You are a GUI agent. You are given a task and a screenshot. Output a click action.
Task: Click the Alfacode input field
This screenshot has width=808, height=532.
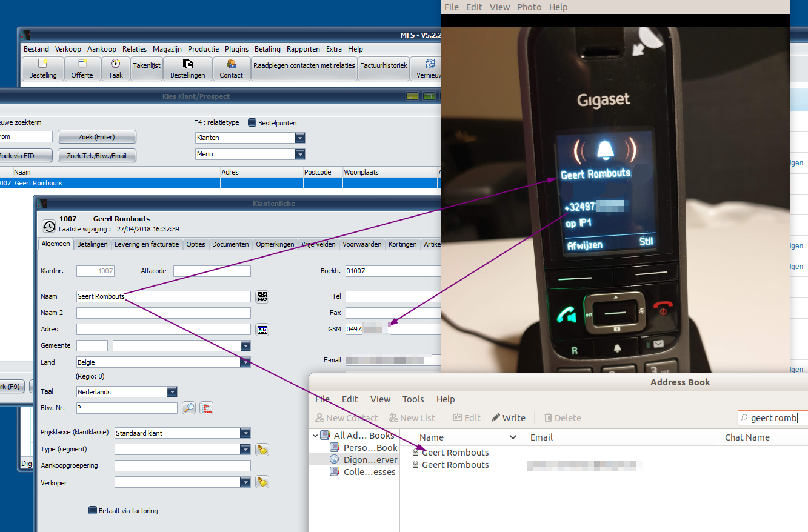coord(212,271)
